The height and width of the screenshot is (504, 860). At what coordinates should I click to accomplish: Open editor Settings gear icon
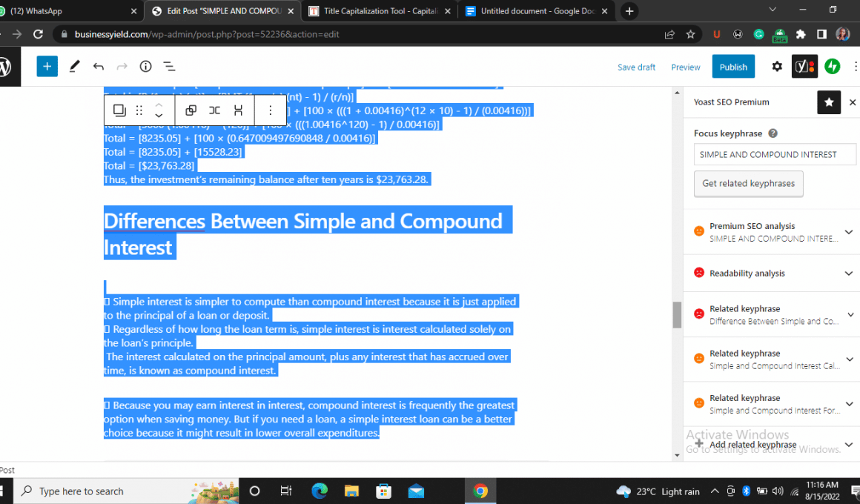(x=776, y=67)
